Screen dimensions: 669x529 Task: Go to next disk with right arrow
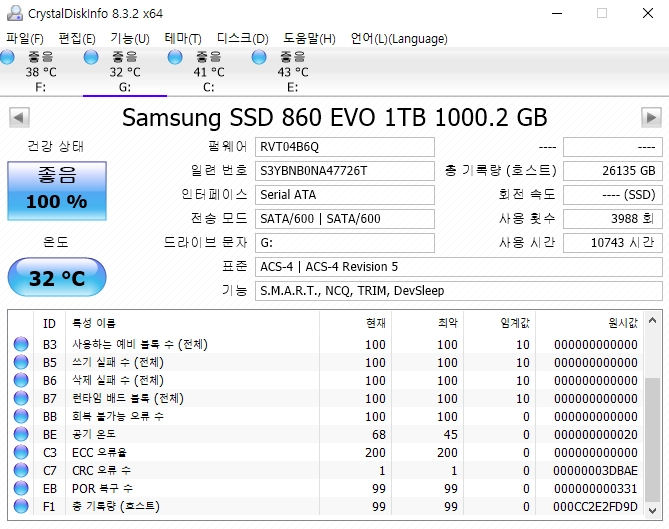[x=651, y=117]
